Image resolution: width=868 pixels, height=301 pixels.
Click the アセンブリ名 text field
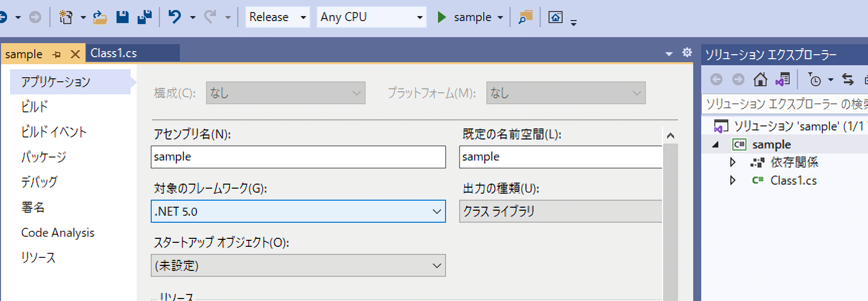coord(298,157)
